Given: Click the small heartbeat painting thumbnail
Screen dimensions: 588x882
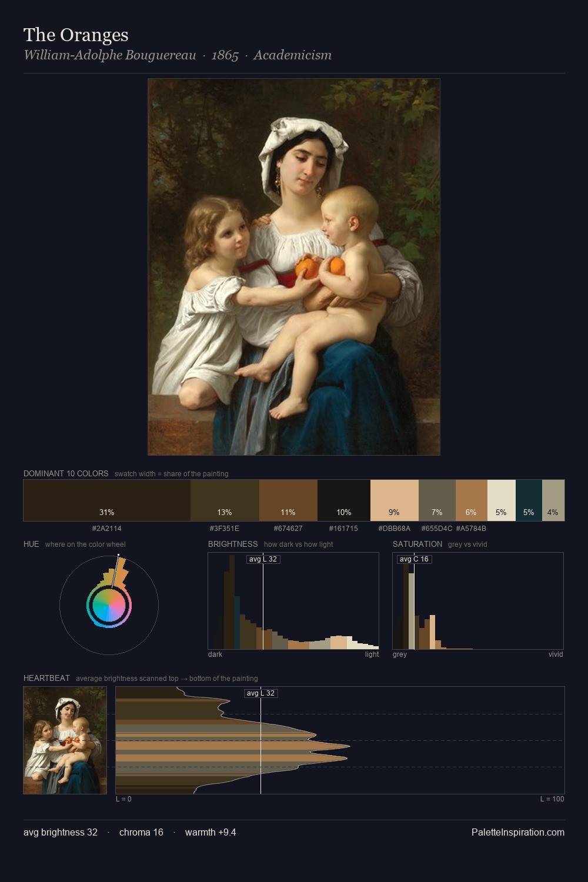Looking at the screenshot, I should click(65, 740).
